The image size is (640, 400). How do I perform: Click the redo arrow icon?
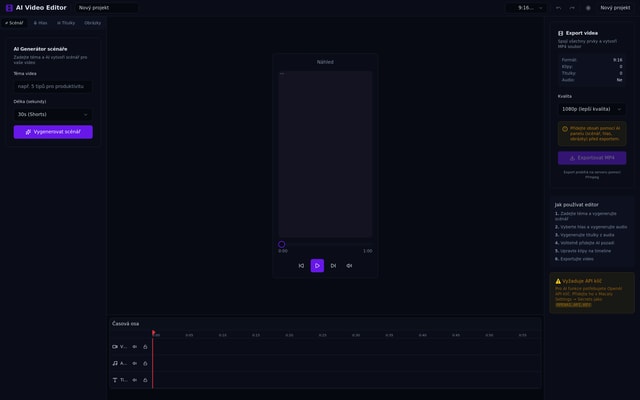point(572,8)
